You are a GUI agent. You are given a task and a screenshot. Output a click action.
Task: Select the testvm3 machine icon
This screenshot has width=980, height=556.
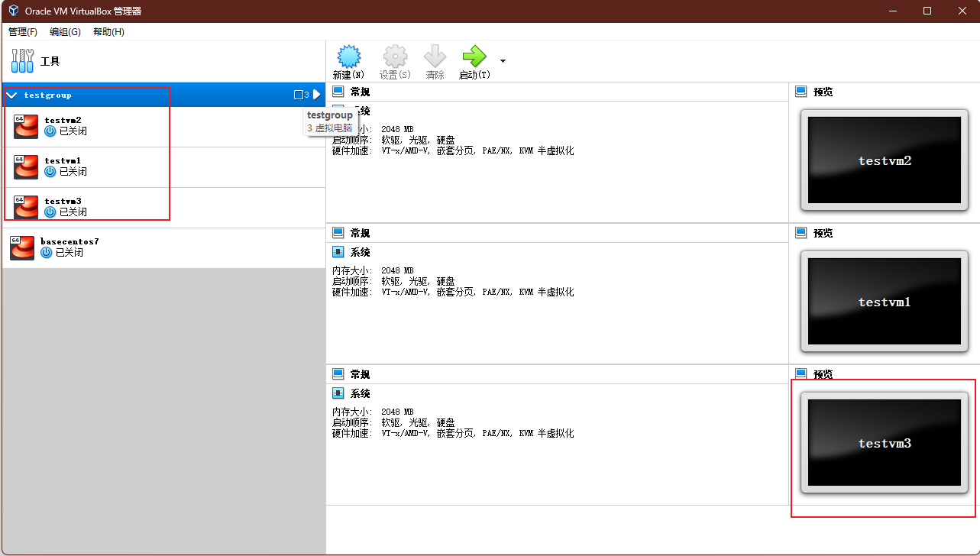pos(26,208)
